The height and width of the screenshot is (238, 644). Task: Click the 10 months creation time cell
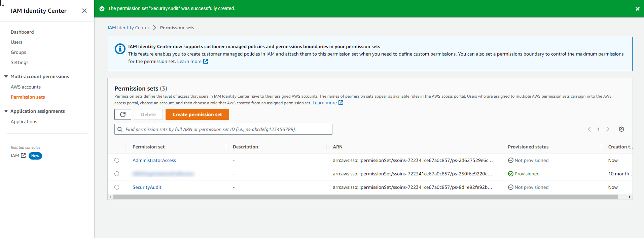(620, 174)
